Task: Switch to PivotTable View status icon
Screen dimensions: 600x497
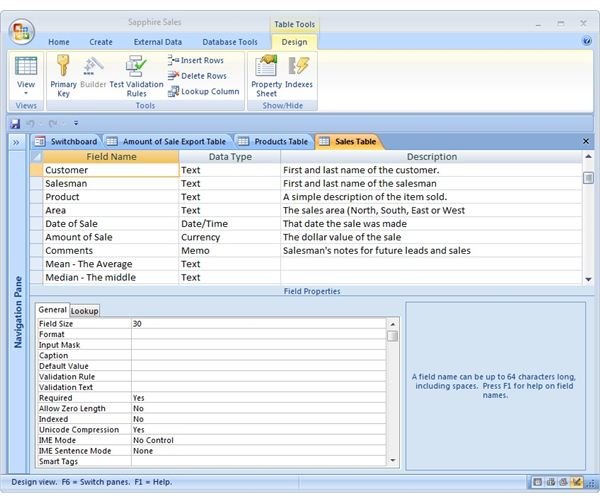Action: pos(551,482)
